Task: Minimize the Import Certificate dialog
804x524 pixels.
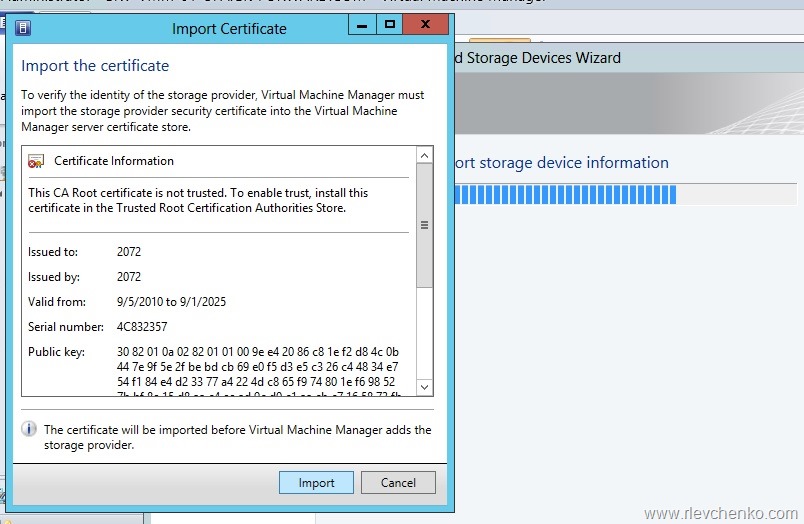Action: click(360, 24)
